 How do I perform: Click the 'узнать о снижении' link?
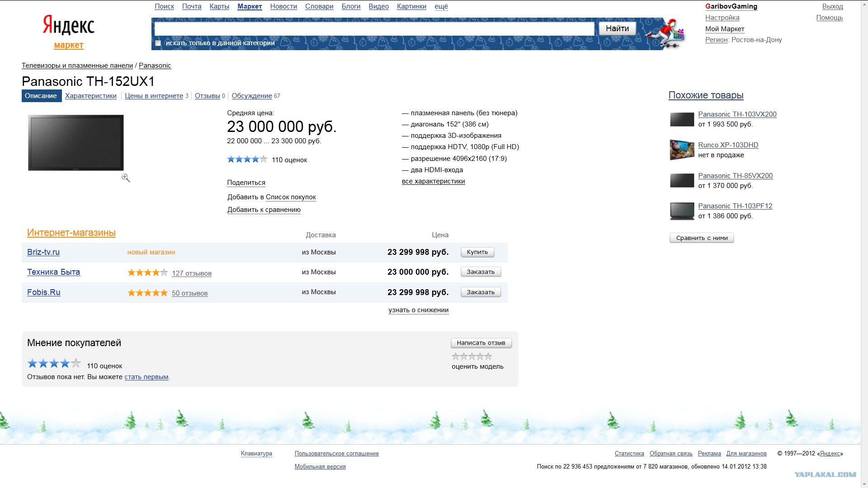coord(419,310)
